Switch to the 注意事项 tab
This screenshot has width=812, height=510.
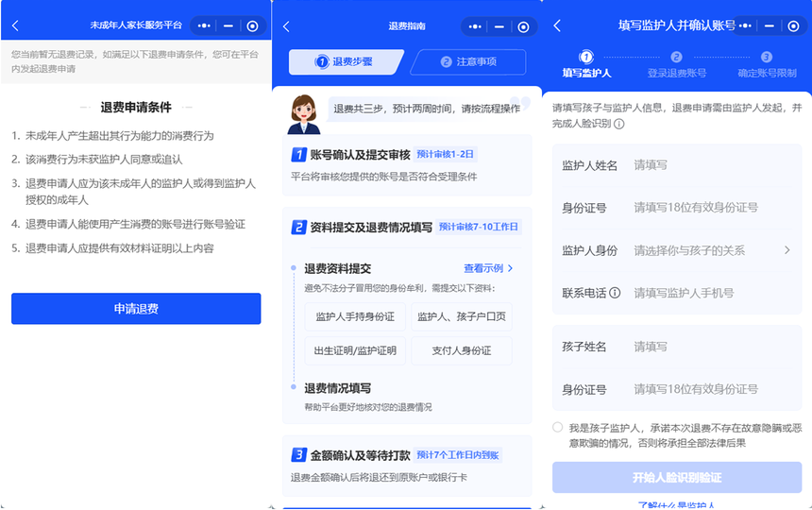468,61
